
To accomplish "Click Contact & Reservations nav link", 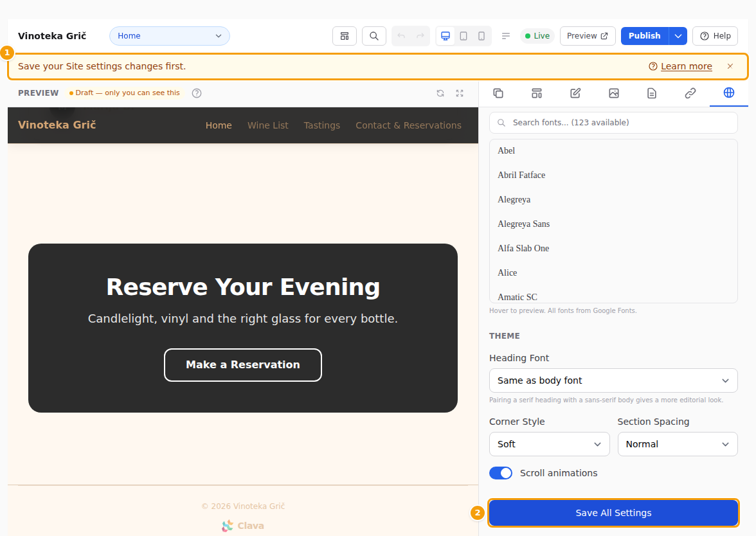I will pyautogui.click(x=408, y=125).
